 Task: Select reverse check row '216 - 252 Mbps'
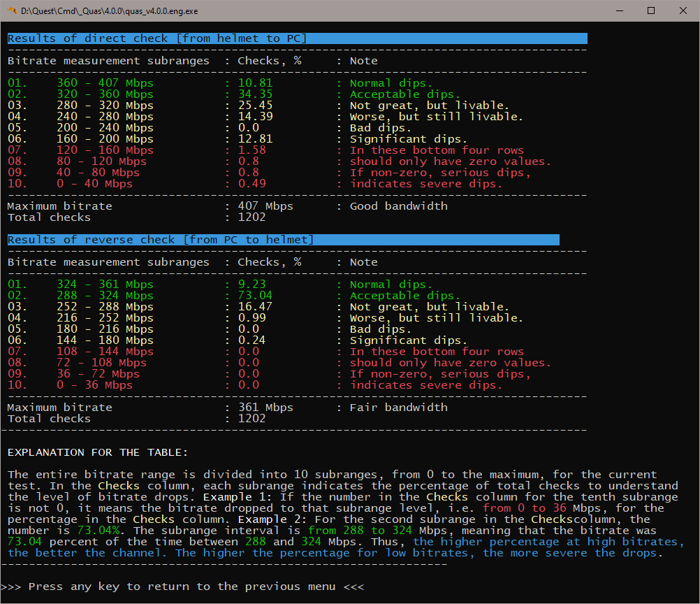pyautogui.click(x=265, y=318)
